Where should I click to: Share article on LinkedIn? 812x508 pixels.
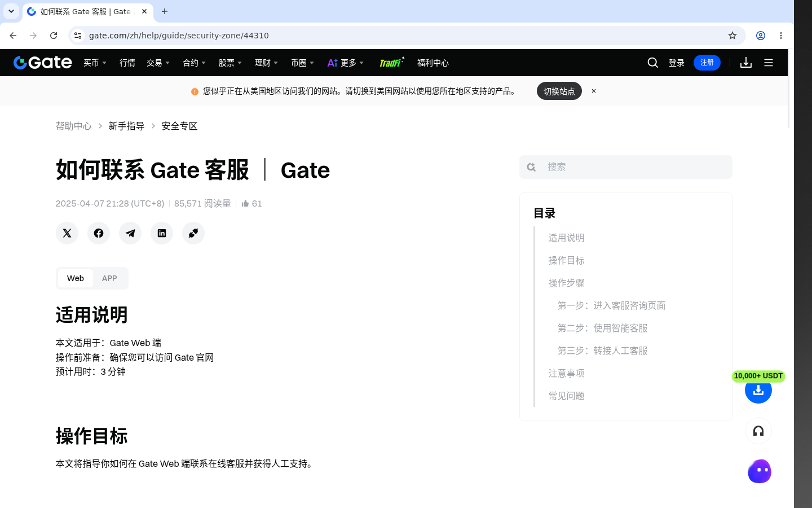[x=162, y=233]
